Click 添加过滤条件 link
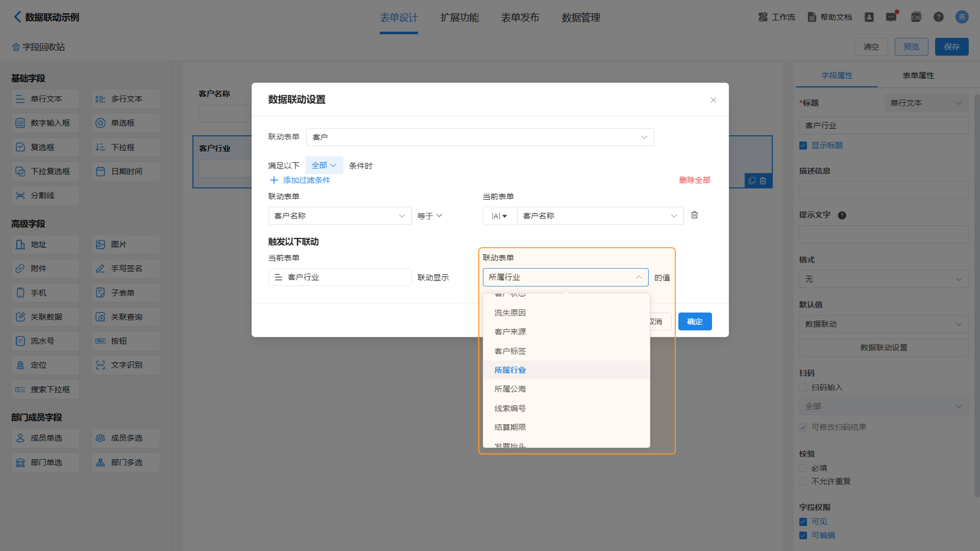The height and width of the screenshot is (551, 980). point(300,180)
